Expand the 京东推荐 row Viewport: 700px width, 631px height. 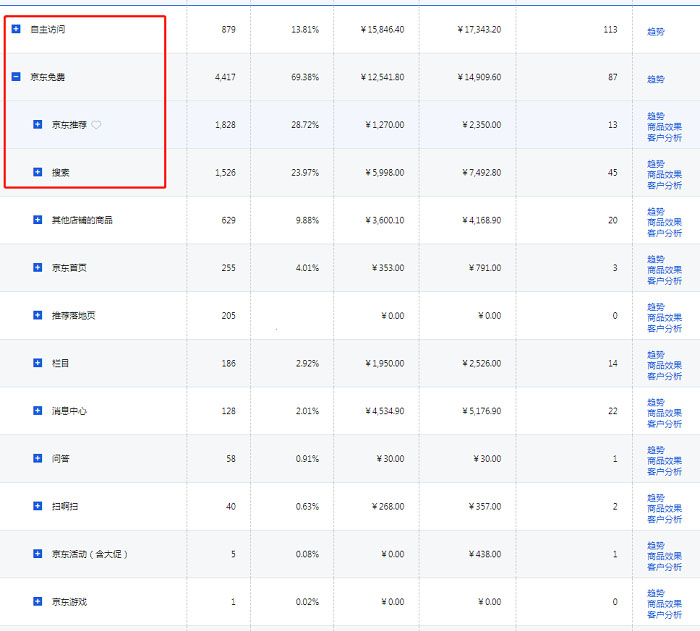[x=37, y=125]
